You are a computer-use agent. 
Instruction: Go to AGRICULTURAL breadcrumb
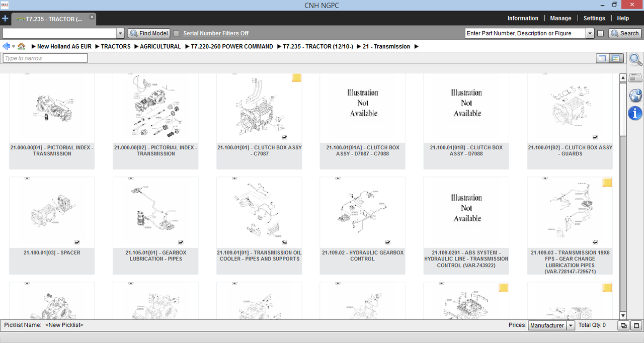[x=160, y=46]
